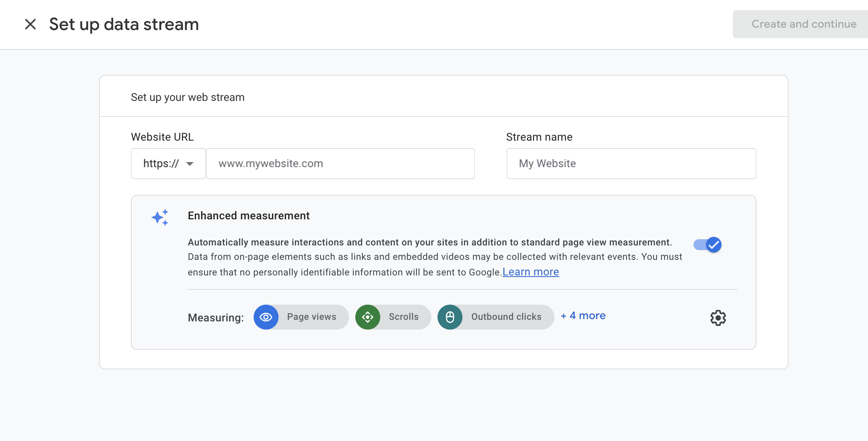Viewport: 868px width, 441px height.
Task: Close the Set up data stream dialog
Action: [x=30, y=24]
